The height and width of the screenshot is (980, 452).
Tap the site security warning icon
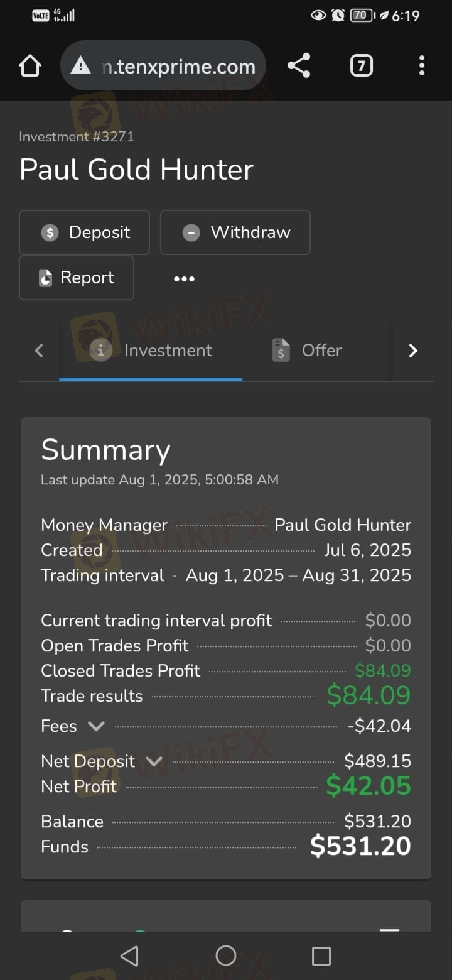tap(81, 65)
